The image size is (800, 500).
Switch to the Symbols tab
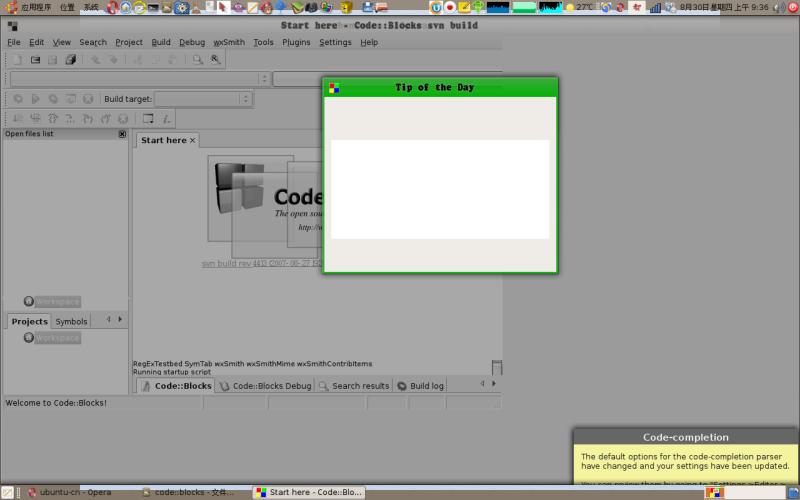[x=71, y=321]
